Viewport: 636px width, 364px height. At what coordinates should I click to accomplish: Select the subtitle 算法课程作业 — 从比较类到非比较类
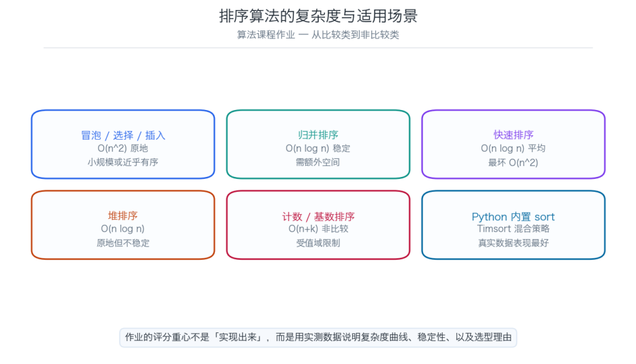coord(318,35)
